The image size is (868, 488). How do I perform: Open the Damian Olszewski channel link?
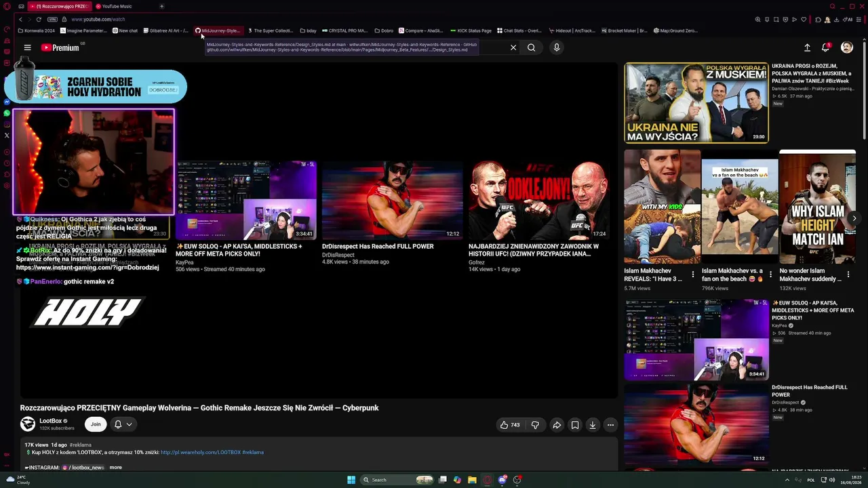812,88
